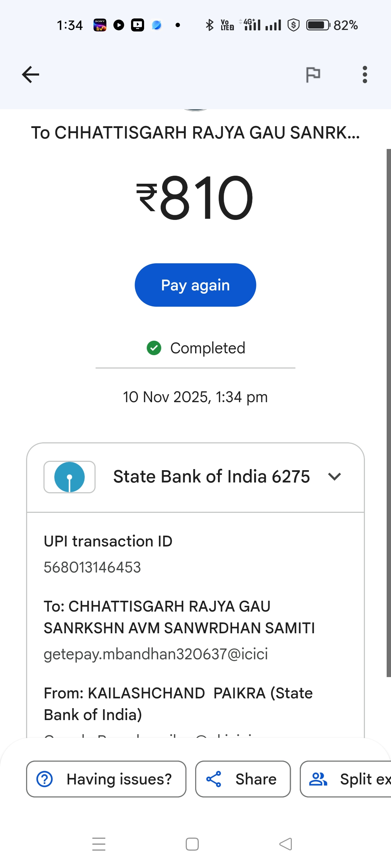This screenshot has width=391, height=868.
Task: Expand the State Bank of India chevron
Action: [334, 477]
